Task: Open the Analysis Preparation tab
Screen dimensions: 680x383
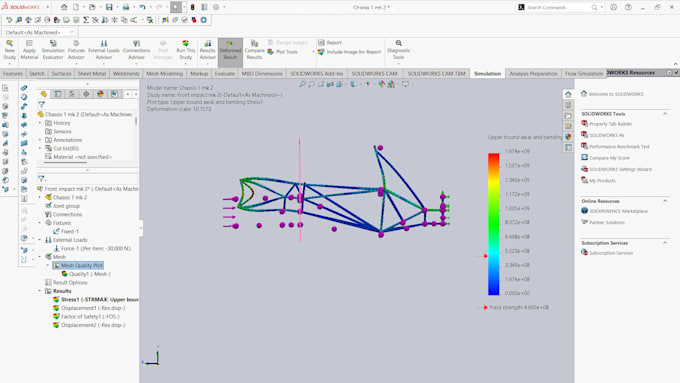Action: (x=533, y=74)
